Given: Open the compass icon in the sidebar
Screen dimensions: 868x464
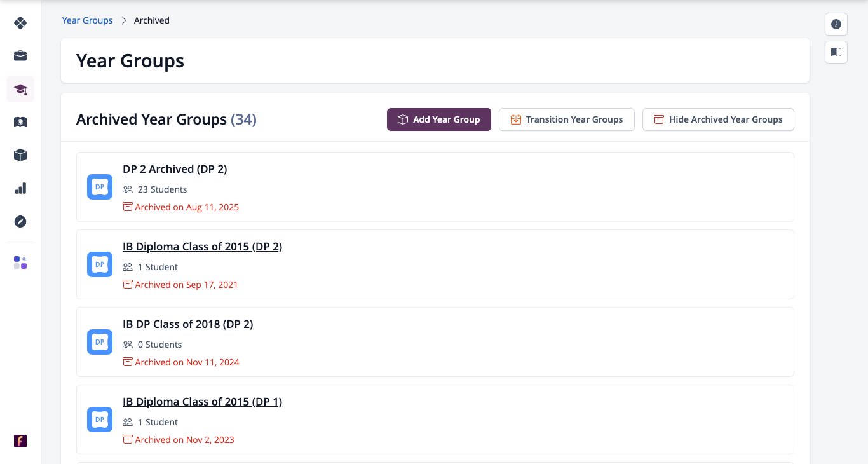Looking at the screenshot, I should (x=20, y=221).
